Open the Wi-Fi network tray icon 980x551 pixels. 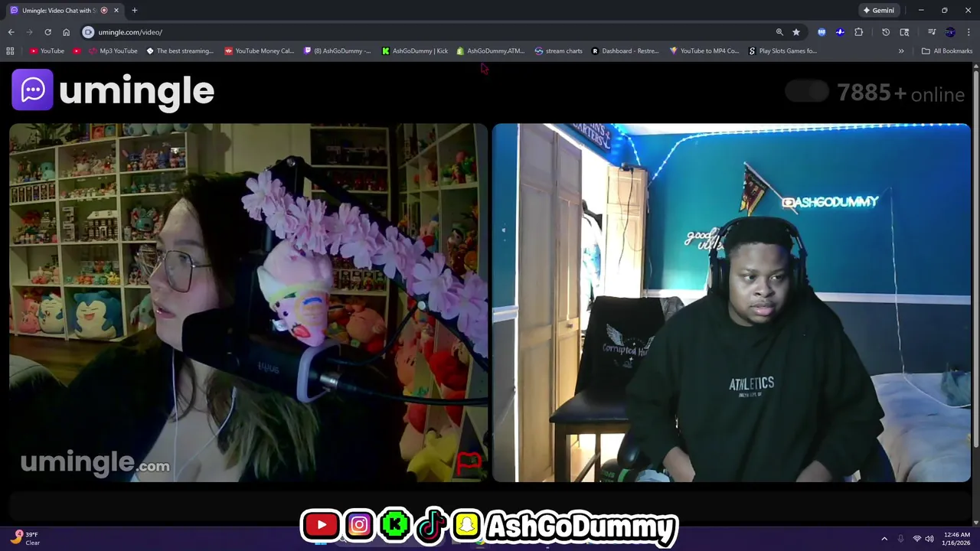tap(916, 539)
